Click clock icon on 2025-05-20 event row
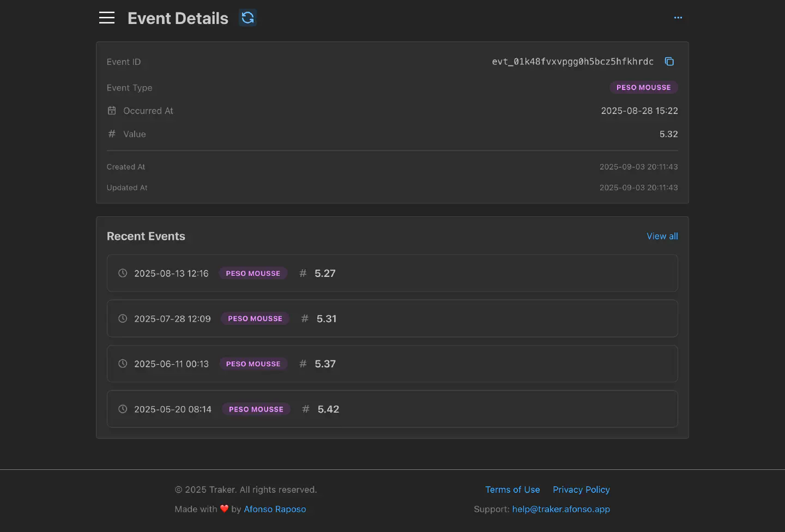Viewport: 785px width, 532px height. click(x=123, y=409)
